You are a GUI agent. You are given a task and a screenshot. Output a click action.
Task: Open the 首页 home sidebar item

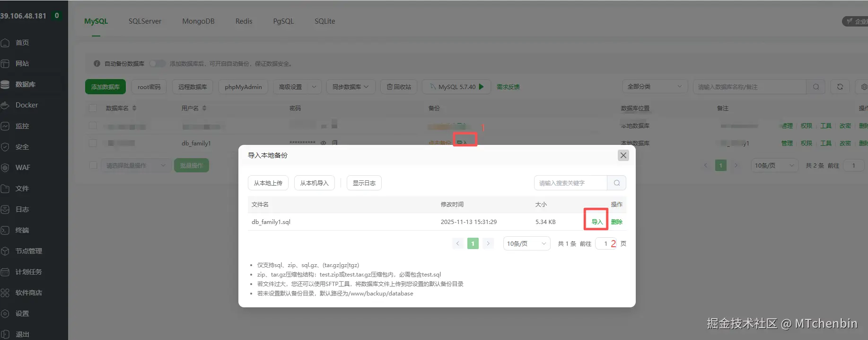pos(22,43)
